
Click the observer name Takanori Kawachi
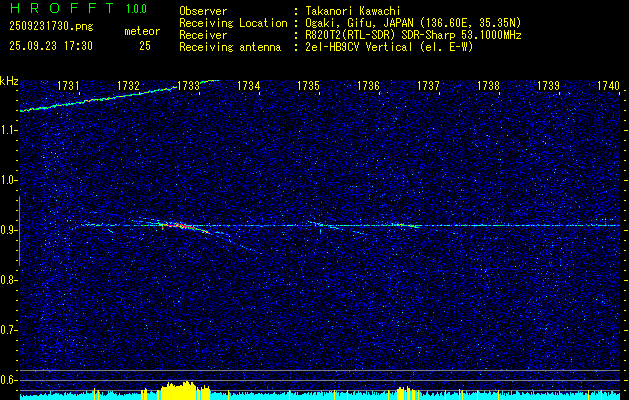(351, 12)
